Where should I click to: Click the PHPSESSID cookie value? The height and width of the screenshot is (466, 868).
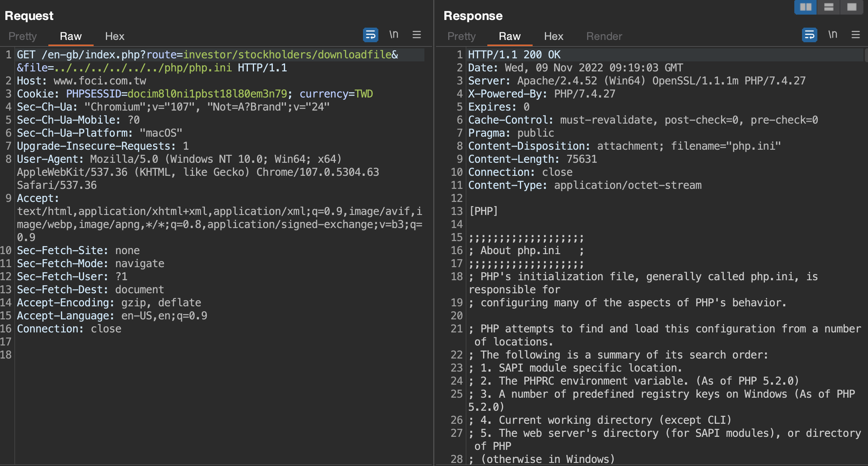pos(207,94)
